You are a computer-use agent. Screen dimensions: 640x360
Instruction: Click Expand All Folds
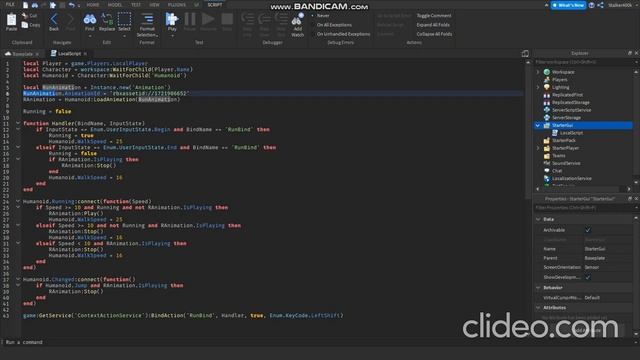click(x=433, y=25)
